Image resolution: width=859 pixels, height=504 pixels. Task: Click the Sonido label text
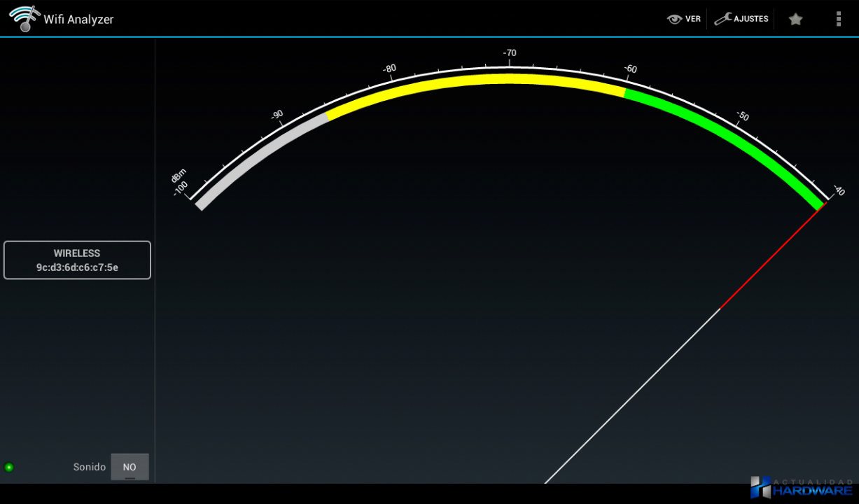click(x=89, y=467)
